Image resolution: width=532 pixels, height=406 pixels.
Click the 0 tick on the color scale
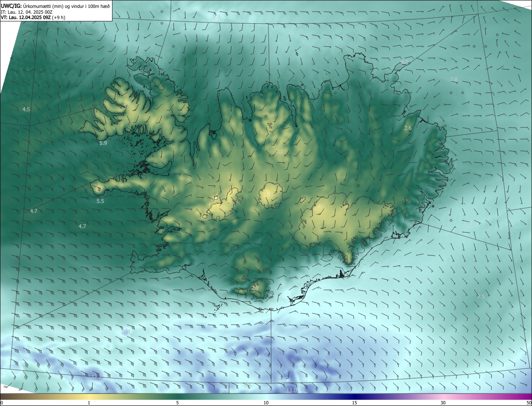(2, 403)
